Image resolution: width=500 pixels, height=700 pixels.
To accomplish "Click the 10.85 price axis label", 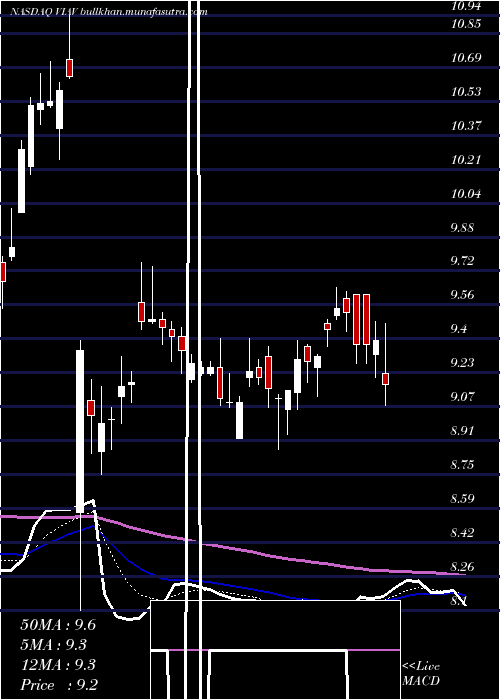I will pos(466,24).
